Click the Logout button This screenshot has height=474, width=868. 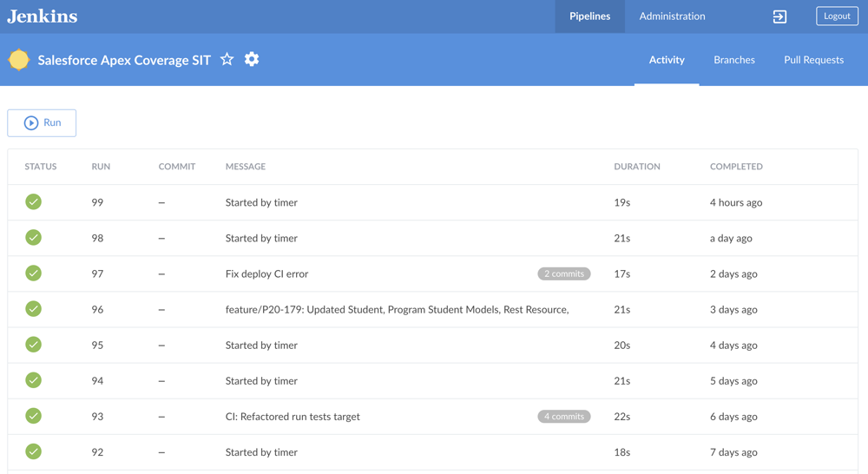pos(837,16)
